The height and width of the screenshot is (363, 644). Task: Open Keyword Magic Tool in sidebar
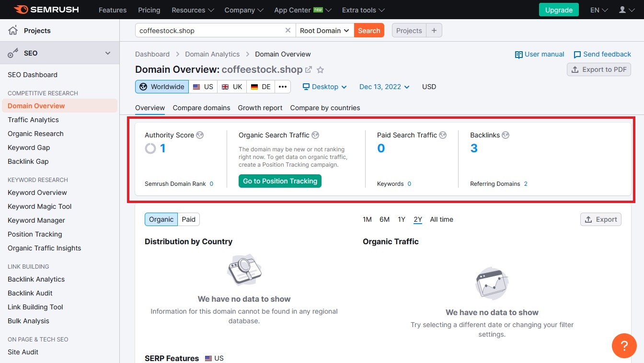[x=39, y=206]
